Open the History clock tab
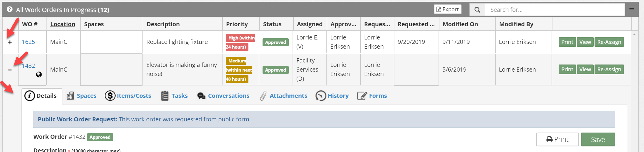 coord(332,96)
